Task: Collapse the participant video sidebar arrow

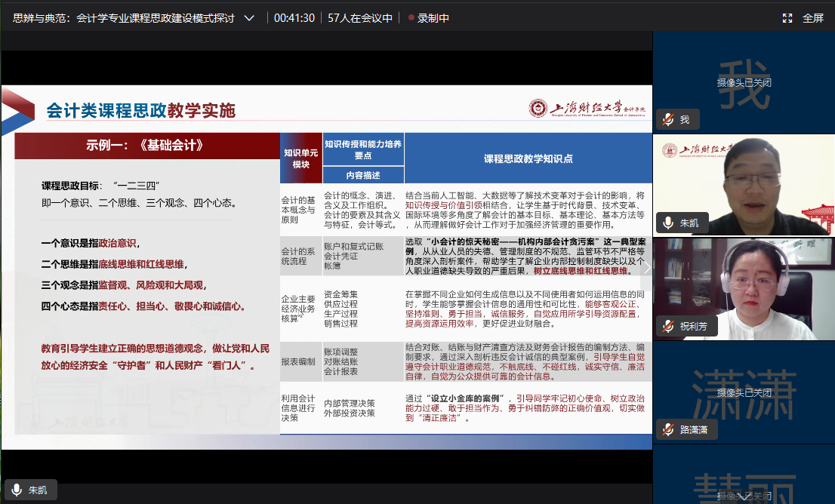Action: pyautogui.click(x=646, y=266)
